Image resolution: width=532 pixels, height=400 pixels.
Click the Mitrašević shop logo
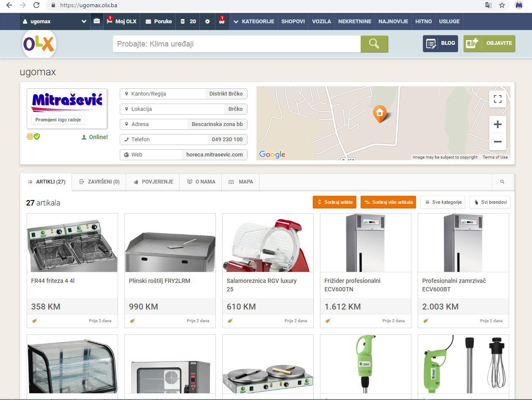67,102
